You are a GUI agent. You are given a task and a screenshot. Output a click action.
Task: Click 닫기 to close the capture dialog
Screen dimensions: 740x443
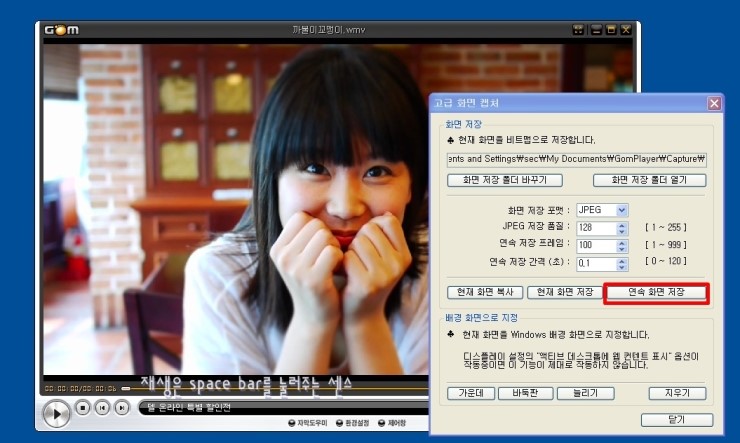(677, 420)
